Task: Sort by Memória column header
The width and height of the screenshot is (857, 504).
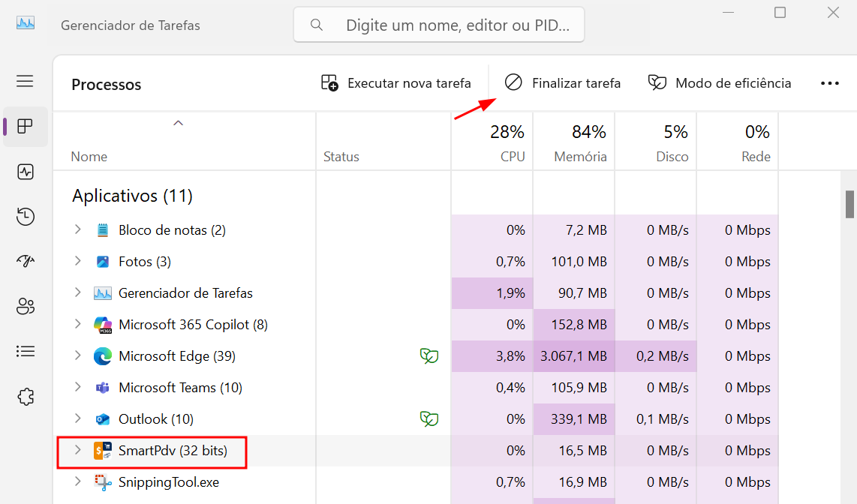Action: click(x=574, y=143)
